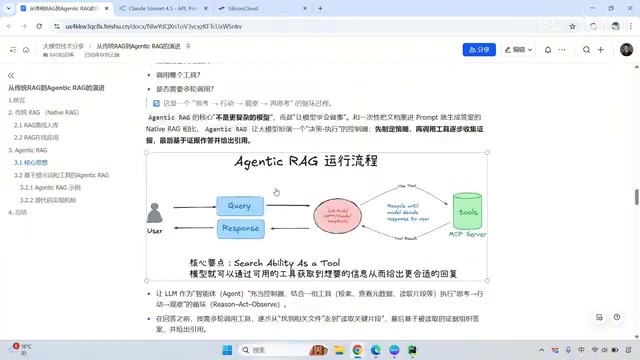Image resolution: width=640 pixels, height=360 pixels.
Task: Click the page vertical scrollbar thumb
Action: pos(636,197)
